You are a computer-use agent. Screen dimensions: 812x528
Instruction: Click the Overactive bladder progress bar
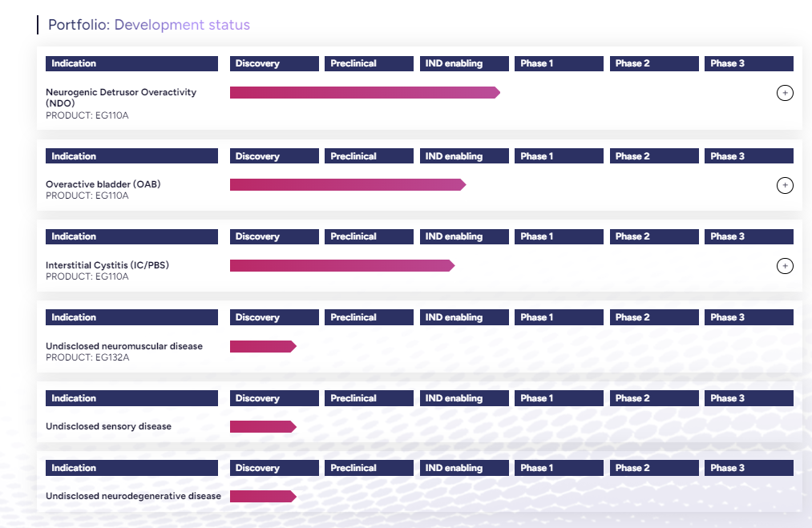[347, 185]
